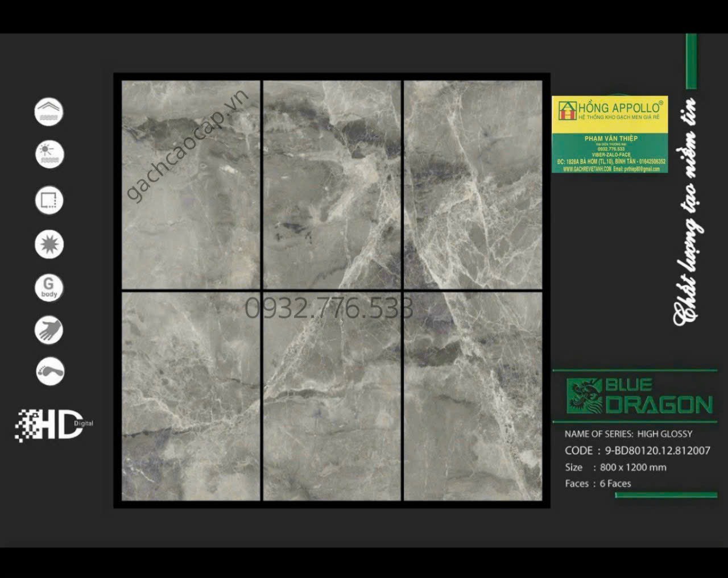Image resolution: width=728 pixels, height=578 pixels.
Task: Click the footprint anti-slip icon
Action: point(49,372)
